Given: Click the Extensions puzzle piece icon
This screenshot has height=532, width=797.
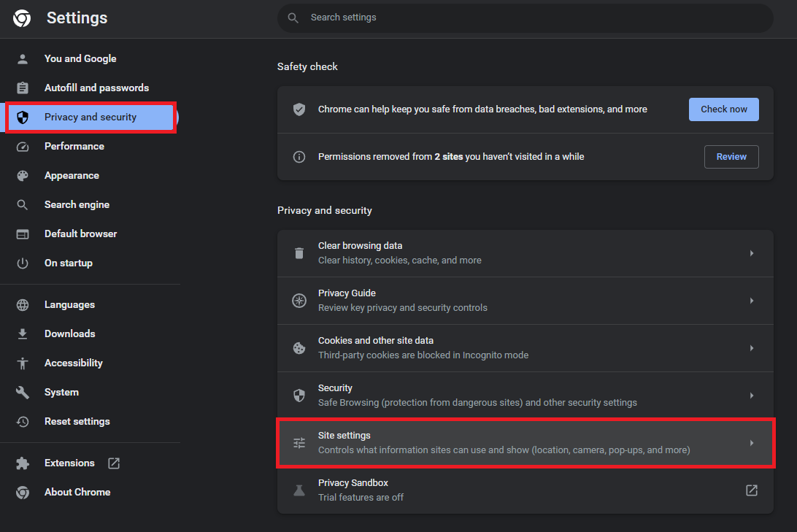Looking at the screenshot, I should (x=23, y=463).
